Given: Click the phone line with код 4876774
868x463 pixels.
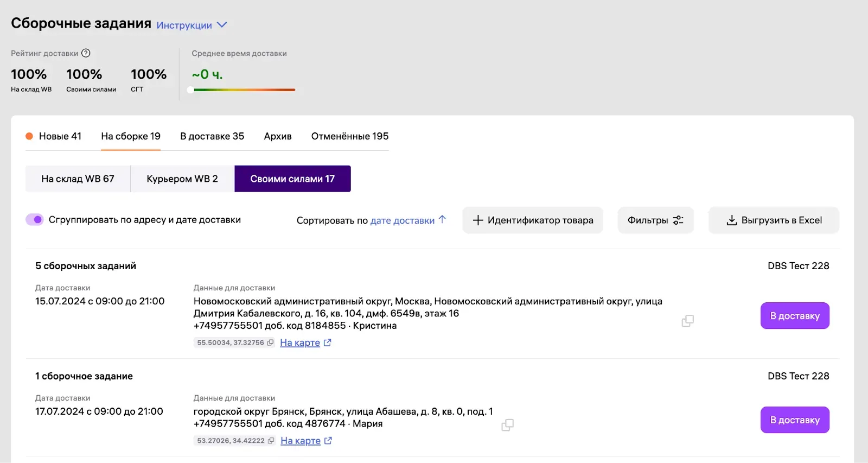Looking at the screenshot, I should point(288,423).
